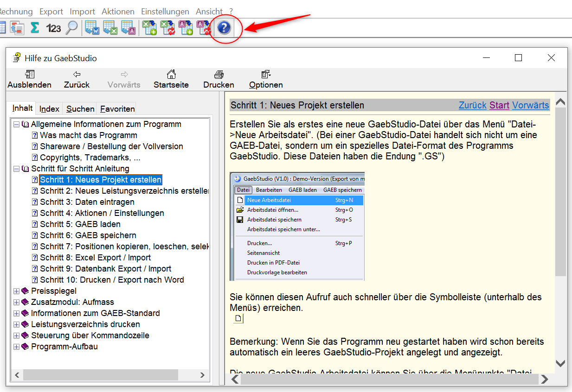Open the Einstellungen menu

point(165,12)
